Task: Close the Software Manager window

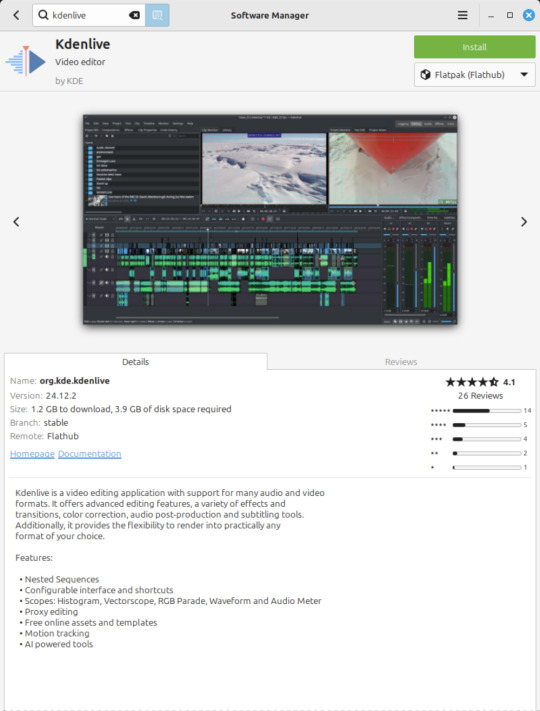Action: click(x=529, y=15)
